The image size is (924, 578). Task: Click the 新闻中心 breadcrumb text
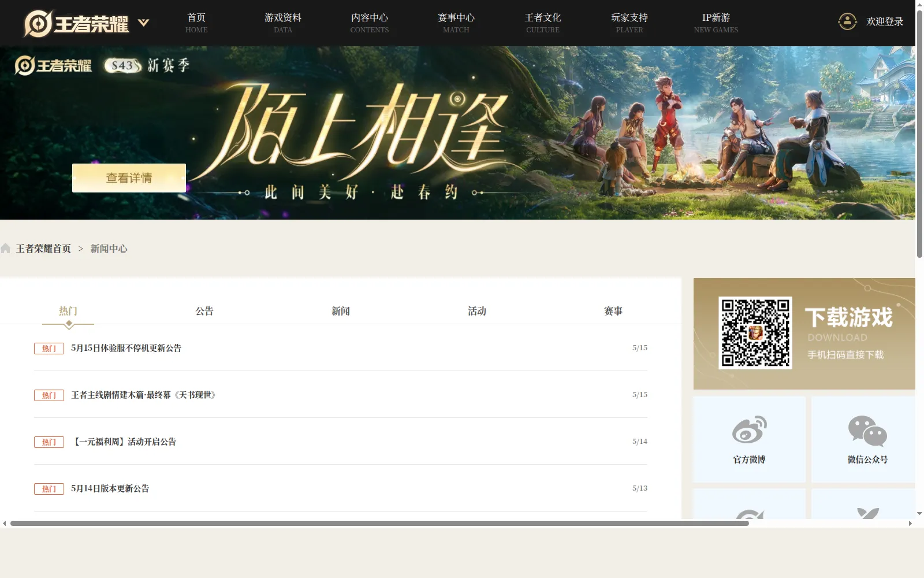pos(109,249)
